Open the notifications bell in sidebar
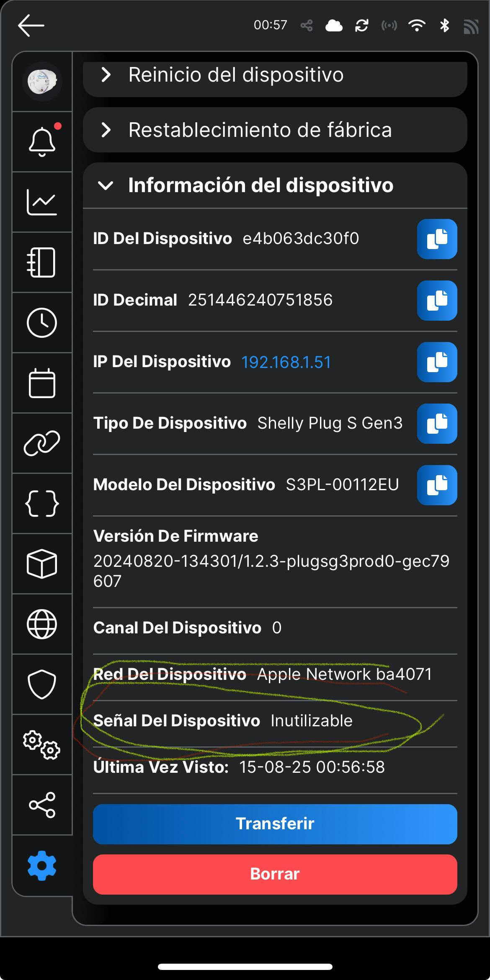Viewport: 490px width, 980px height. coord(42,141)
